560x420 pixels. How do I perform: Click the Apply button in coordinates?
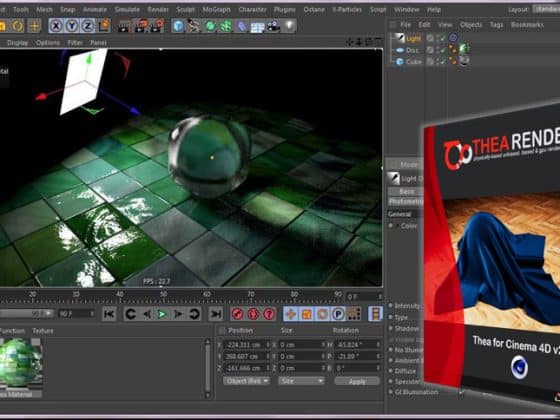pyautogui.click(x=357, y=381)
